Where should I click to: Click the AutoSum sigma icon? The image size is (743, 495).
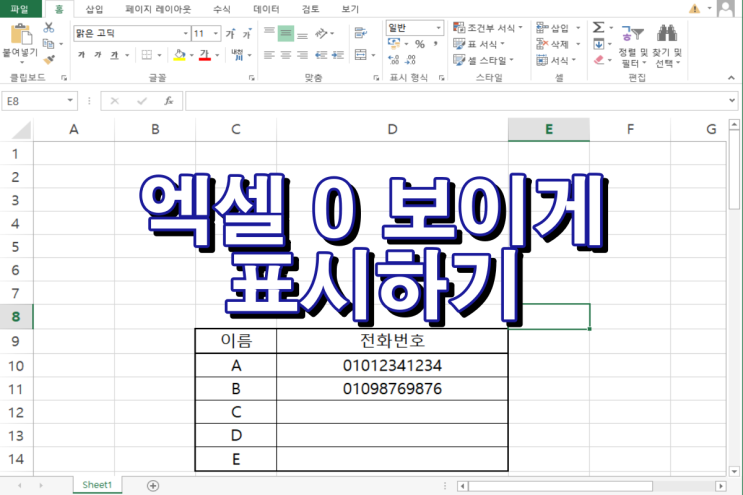598,27
